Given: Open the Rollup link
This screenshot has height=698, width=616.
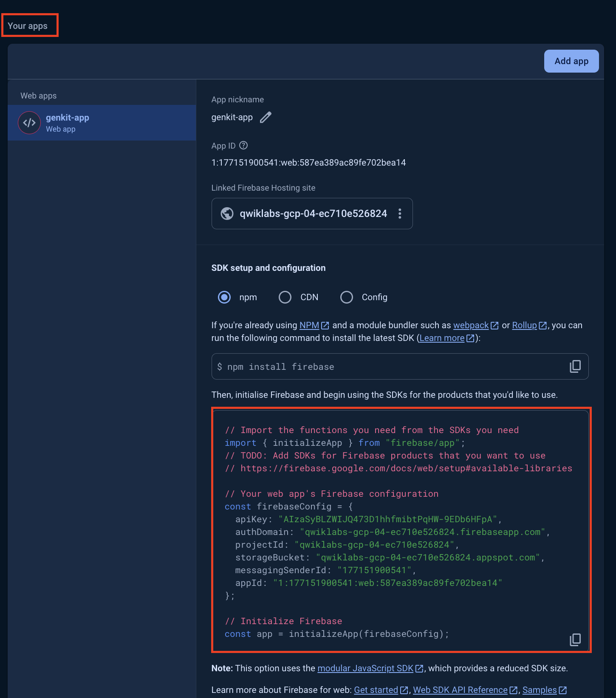Looking at the screenshot, I should (529, 325).
